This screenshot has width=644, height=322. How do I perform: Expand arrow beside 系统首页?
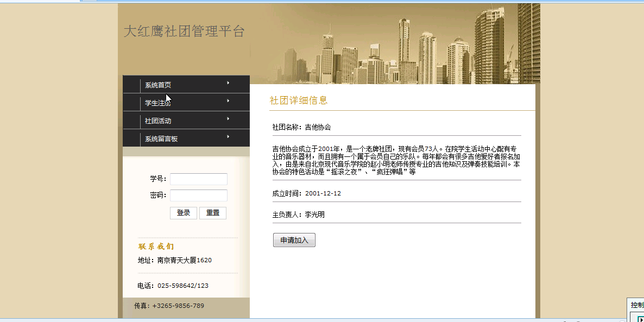tap(228, 83)
